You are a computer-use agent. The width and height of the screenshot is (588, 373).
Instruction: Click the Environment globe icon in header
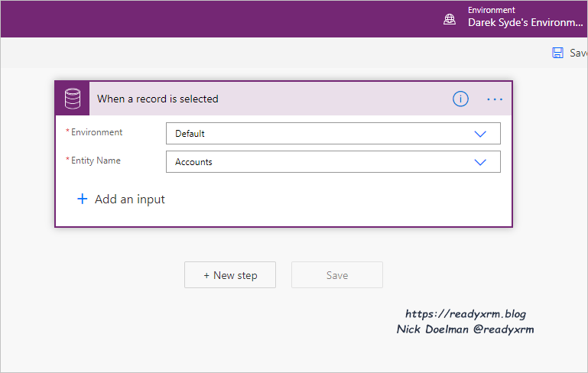pos(450,19)
